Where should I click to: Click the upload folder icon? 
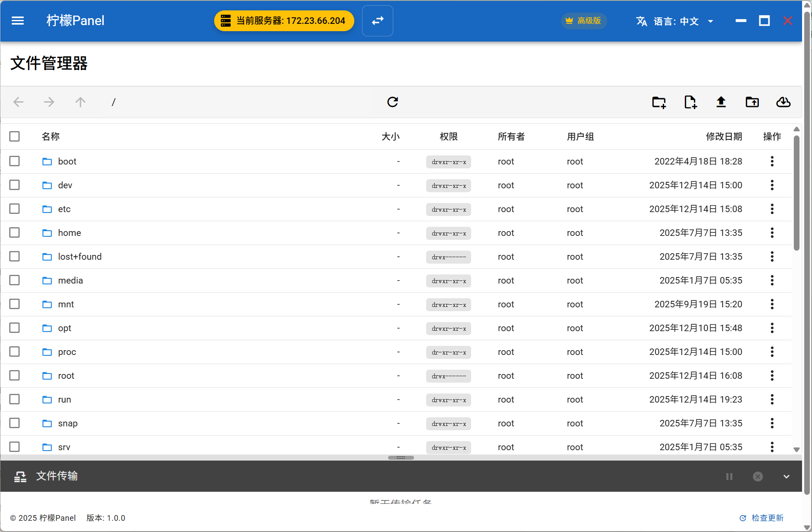coord(752,102)
